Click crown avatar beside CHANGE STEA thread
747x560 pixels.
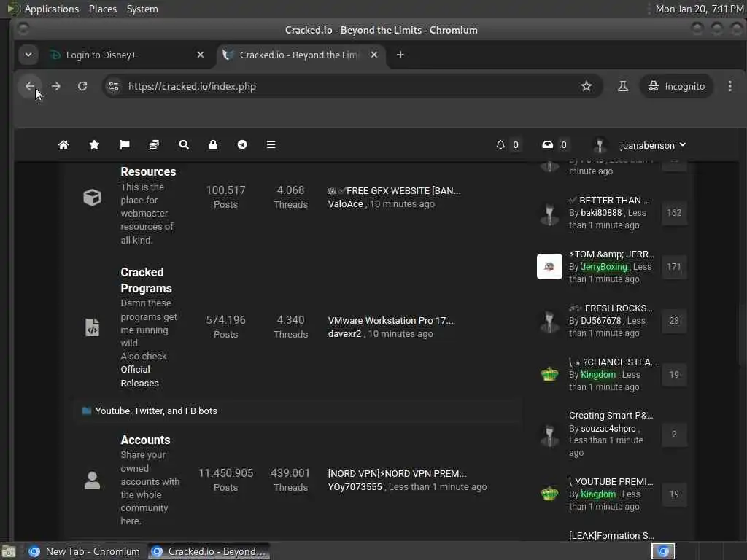pos(550,374)
